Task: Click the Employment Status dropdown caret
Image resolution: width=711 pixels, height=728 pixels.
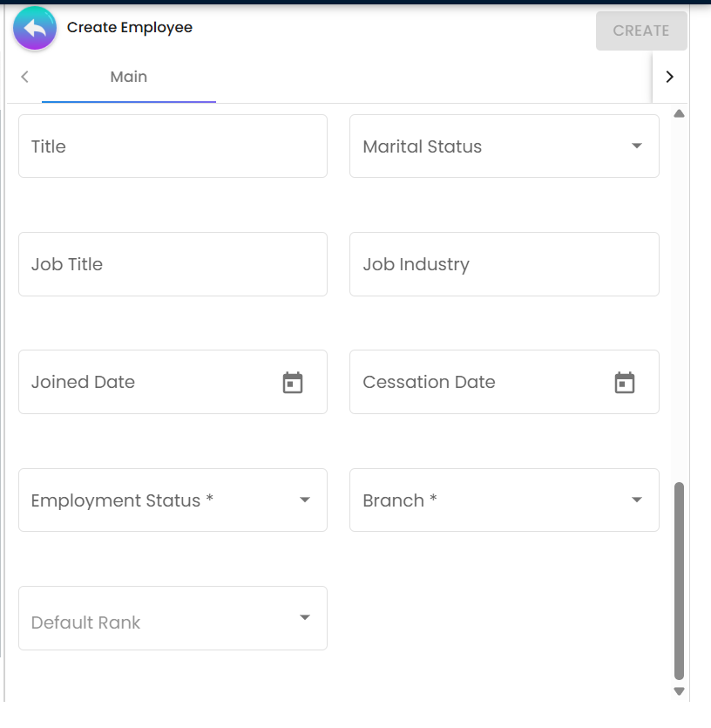Action: click(x=305, y=500)
